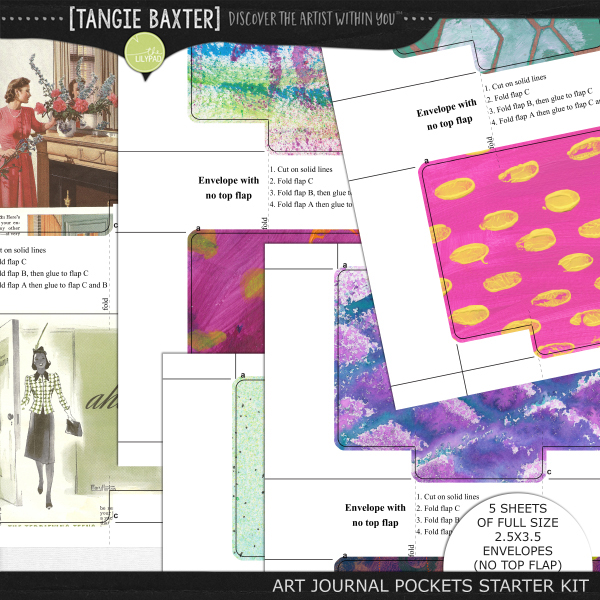Select the 'Art Journal Pockets Starter Kit' caption

(430, 585)
